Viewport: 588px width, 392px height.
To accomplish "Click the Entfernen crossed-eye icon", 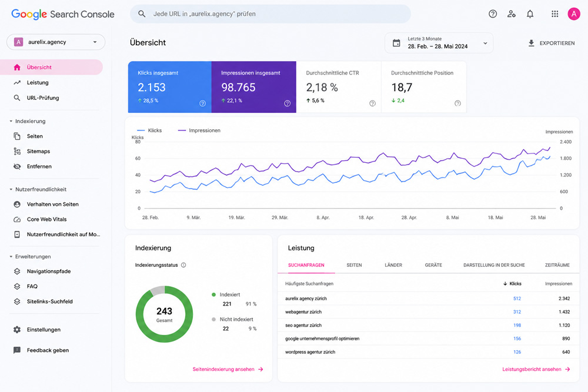I will (17, 166).
